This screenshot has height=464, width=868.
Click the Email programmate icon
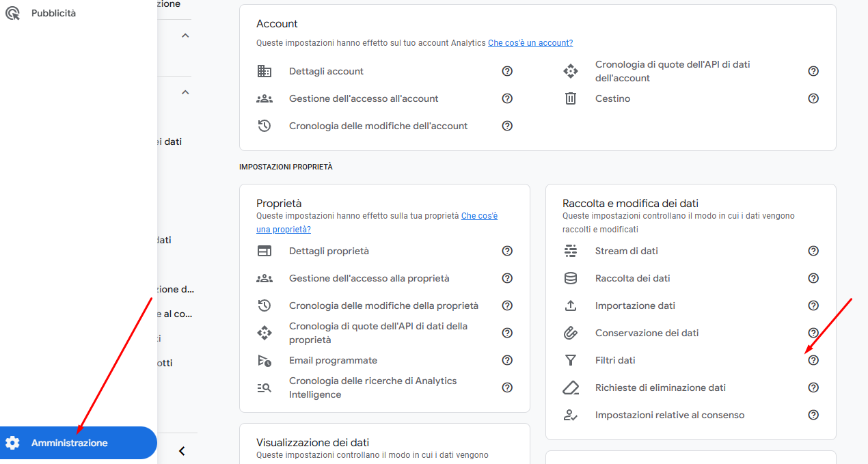pyautogui.click(x=265, y=360)
